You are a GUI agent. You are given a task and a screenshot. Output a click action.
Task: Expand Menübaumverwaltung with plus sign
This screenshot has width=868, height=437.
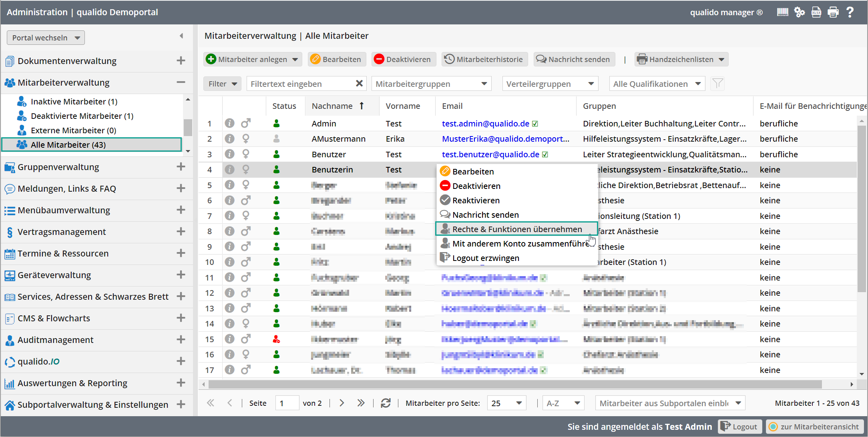click(x=181, y=210)
